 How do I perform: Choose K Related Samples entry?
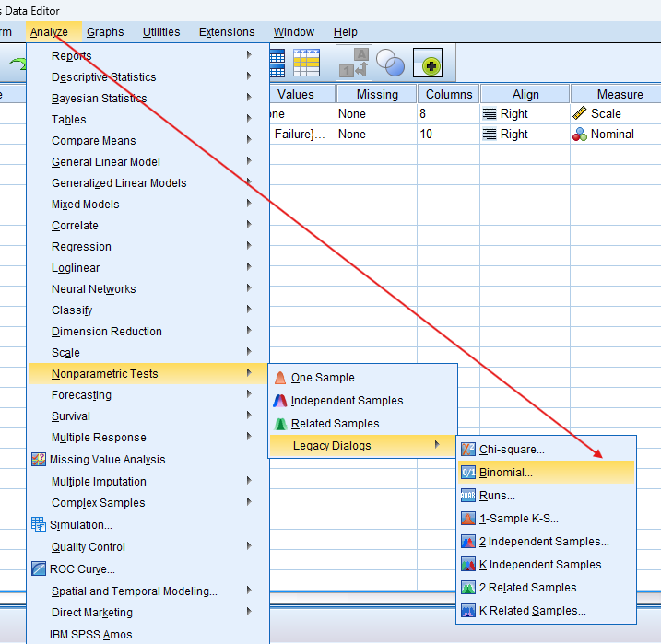(x=532, y=611)
